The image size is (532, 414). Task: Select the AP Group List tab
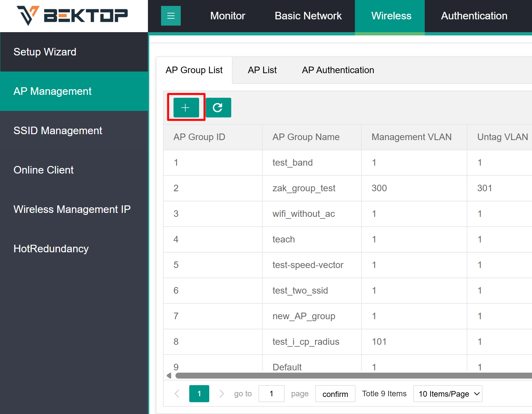(x=194, y=70)
